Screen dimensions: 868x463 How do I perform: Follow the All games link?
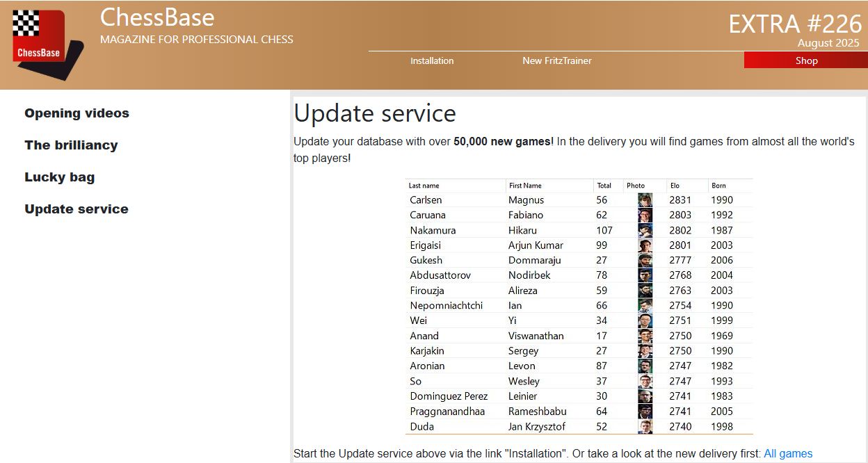point(787,454)
